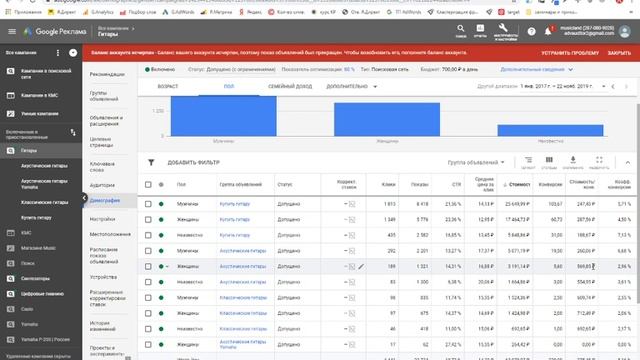Open Ключевые слова page menu item

click(102, 167)
